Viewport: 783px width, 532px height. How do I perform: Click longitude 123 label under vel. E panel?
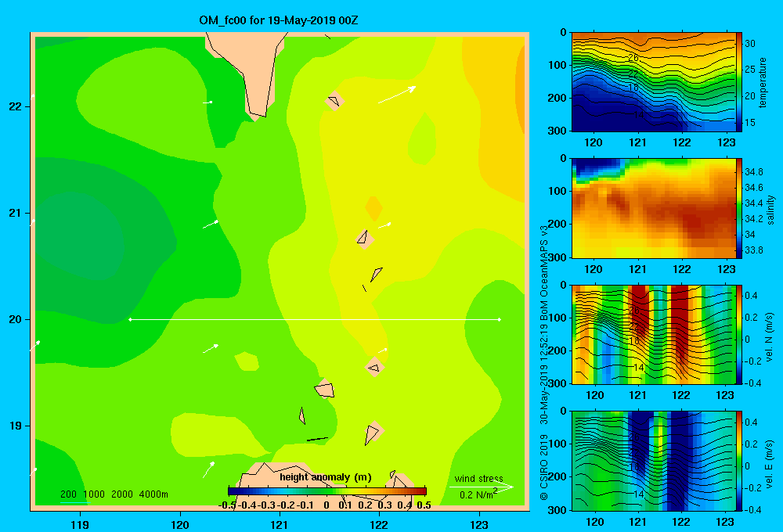(x=725, y=522)
